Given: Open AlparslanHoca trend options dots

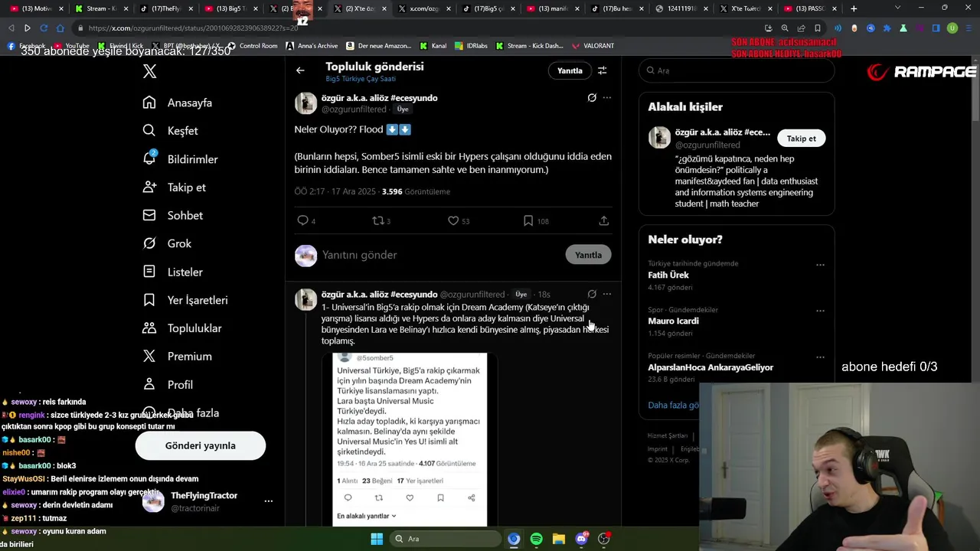Looking at the screenshot, I should click(820, 357).
